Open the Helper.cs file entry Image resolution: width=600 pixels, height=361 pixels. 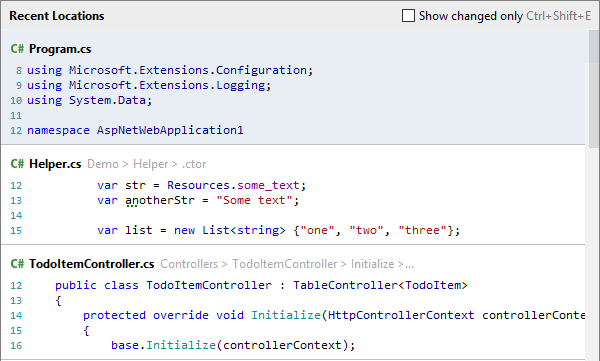coord(55,164)
